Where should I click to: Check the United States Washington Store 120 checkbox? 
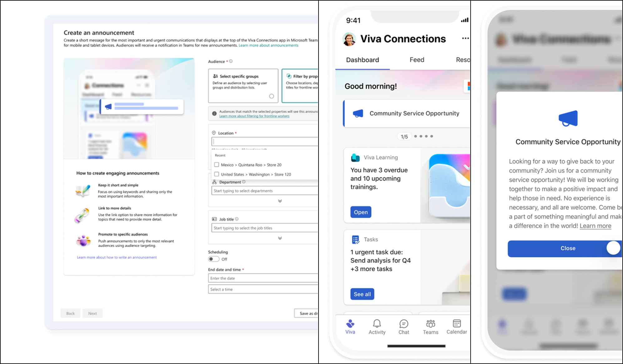click(216, 174)
